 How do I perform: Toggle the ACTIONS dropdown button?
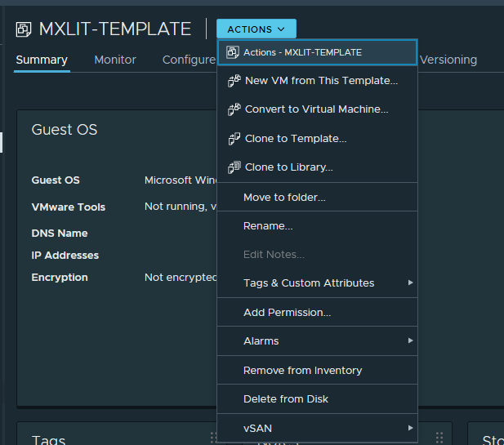point(256,29)
